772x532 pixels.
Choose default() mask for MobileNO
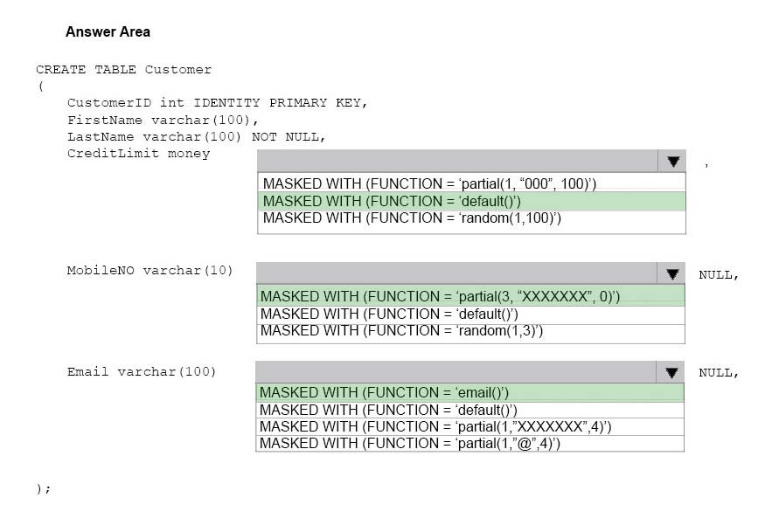470,314
